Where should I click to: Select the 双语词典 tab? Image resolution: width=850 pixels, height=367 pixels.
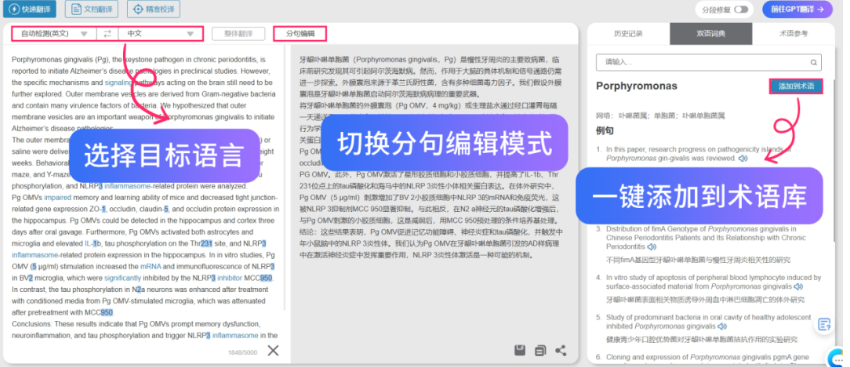[711, 34]
